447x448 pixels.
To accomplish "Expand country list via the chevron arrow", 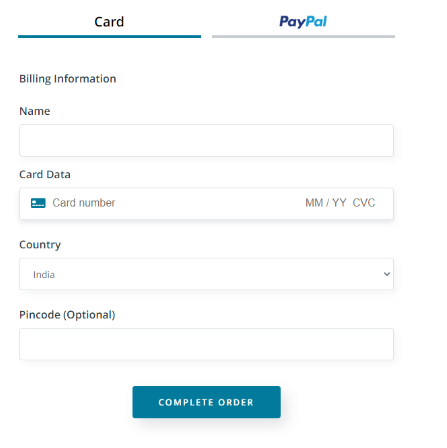I will (387, 274).
